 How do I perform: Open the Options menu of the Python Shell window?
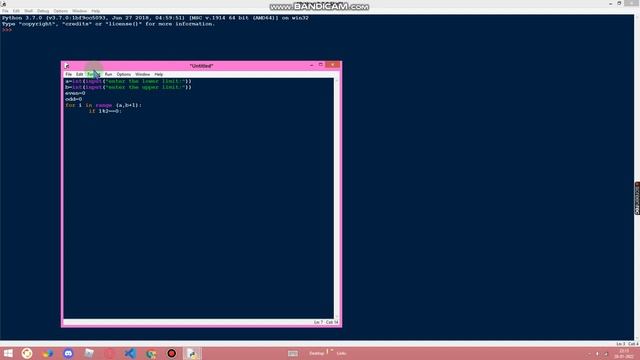point(61,11)
